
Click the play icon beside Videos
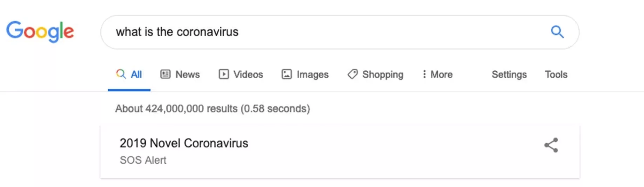[224, 74]
